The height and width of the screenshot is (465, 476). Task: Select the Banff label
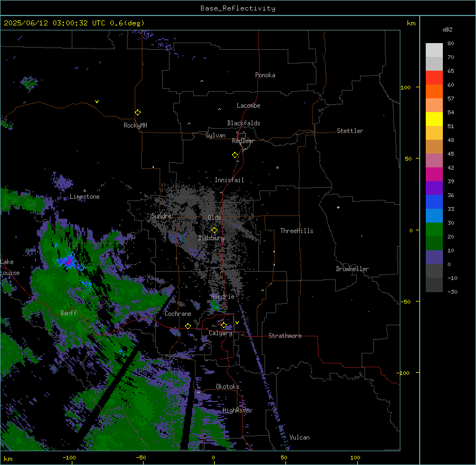tap(68, 313)
